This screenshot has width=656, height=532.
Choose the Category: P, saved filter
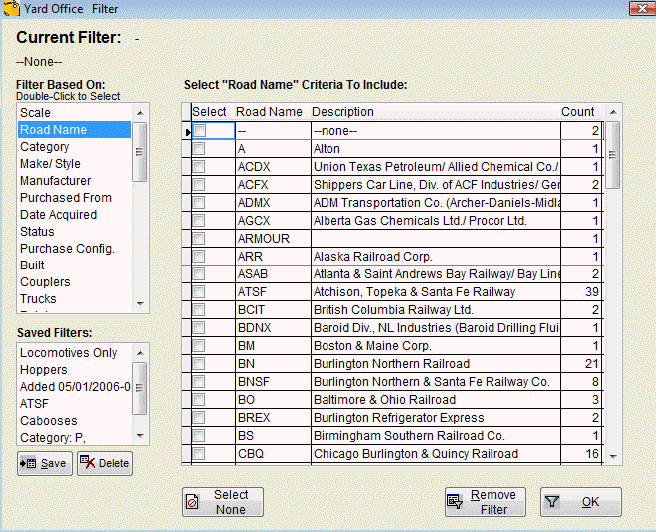click(74, 437)
